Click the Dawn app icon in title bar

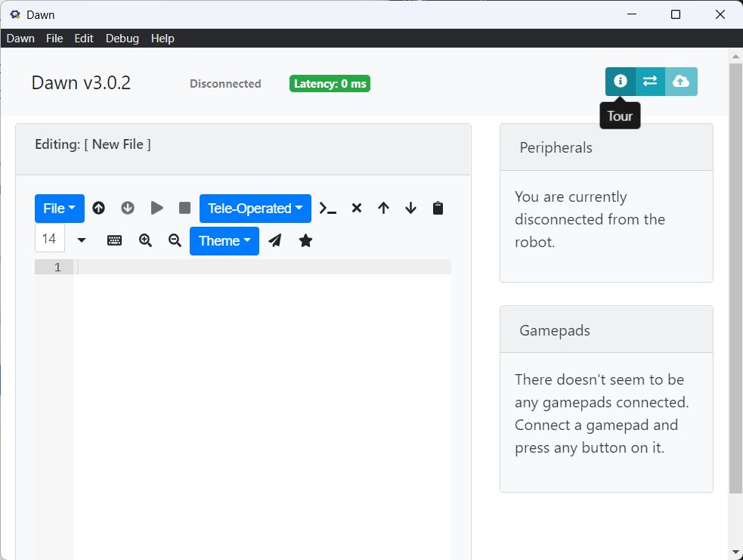pyautogui.click(x=15, y=14)
